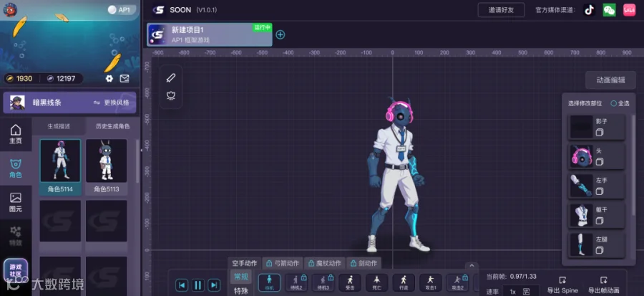Select 角色5114 character thumbnail
Screen dimensions: 644x296
pos(60,166)
